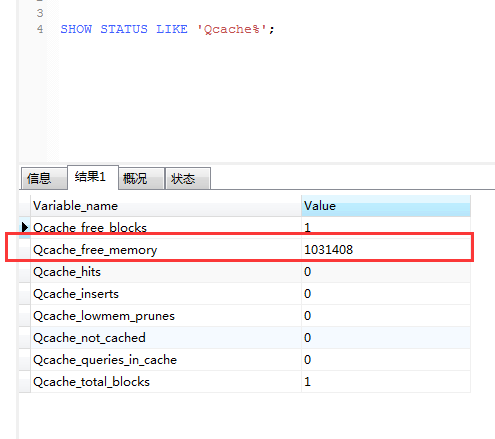Switch to the 概况 tab

(141, 179)
